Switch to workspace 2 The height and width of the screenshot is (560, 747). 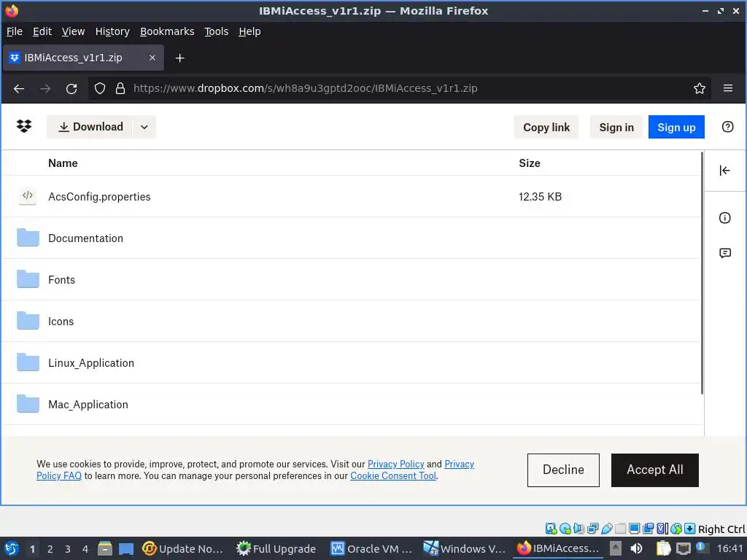50,548
